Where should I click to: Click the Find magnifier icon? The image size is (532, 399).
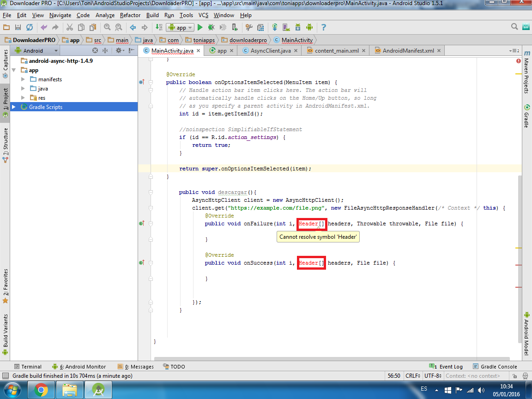(x=107, y=28)
